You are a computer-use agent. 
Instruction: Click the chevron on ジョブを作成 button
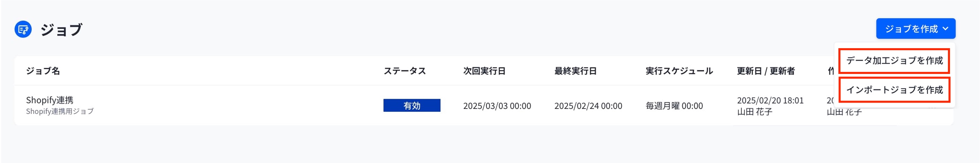point(945,29)
